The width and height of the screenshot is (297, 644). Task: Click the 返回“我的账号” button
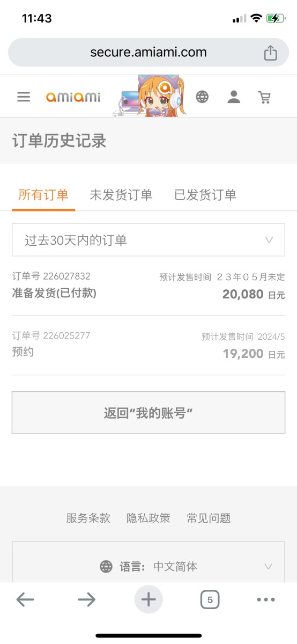tap(148, 413)
